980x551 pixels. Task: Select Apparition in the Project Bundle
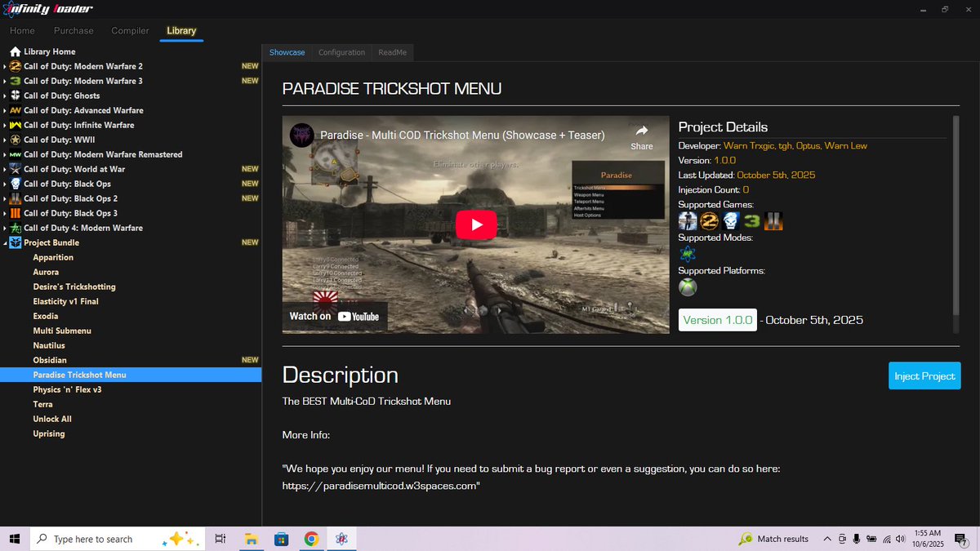pos(53,257)
